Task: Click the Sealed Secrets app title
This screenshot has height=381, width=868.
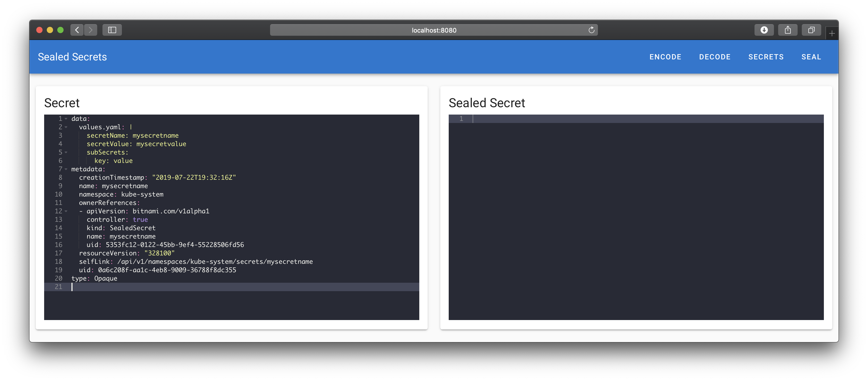Action: coord(72,57)
